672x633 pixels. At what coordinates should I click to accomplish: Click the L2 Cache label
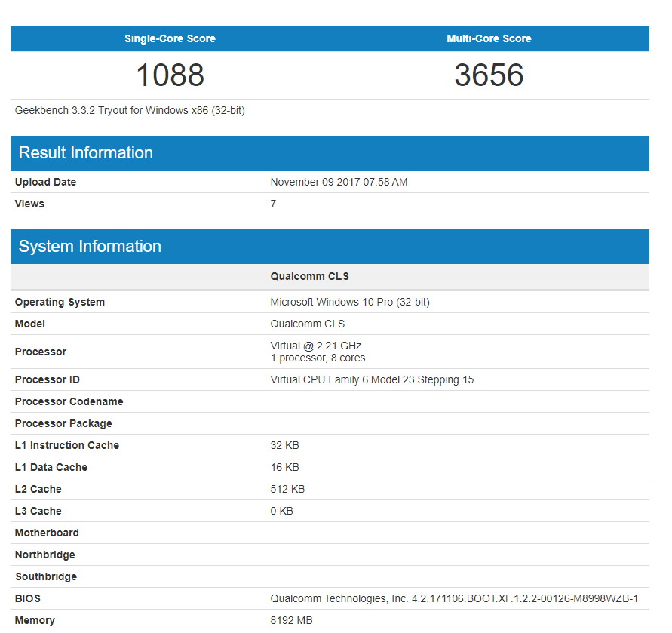click(x=38, y=490)
